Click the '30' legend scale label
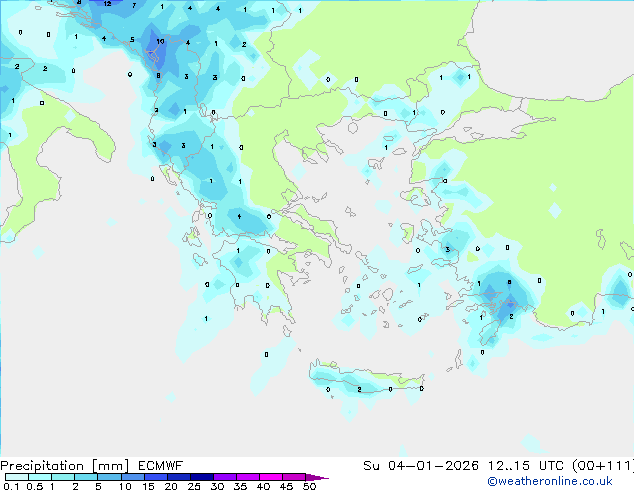This screenshot has width=634, height=490. [x=217, y=486]
